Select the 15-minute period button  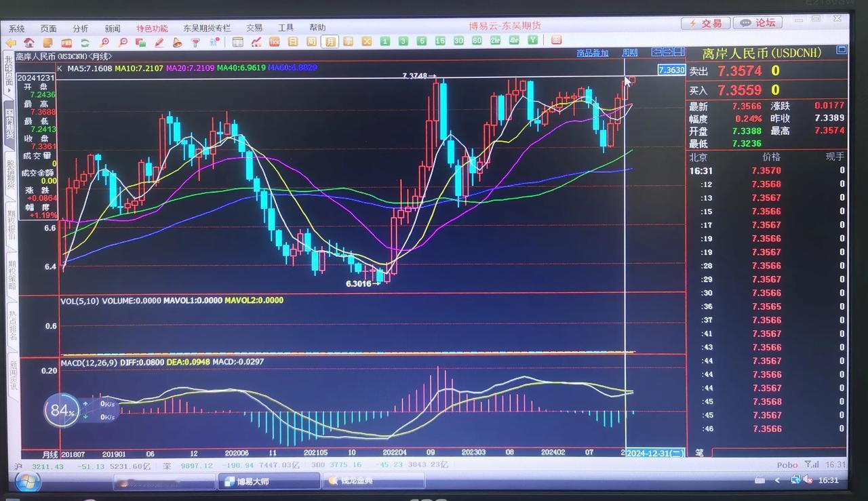[x=440, y=41]
